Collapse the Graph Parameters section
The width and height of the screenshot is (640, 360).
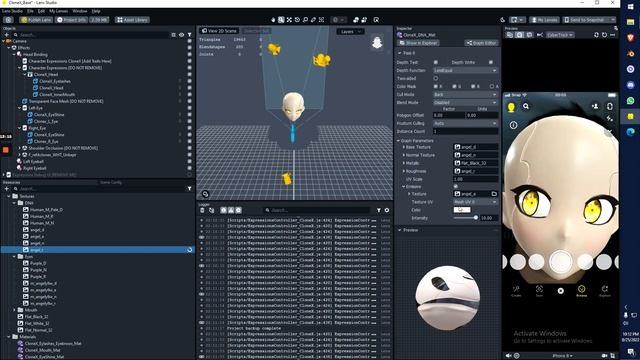(398, 140)
